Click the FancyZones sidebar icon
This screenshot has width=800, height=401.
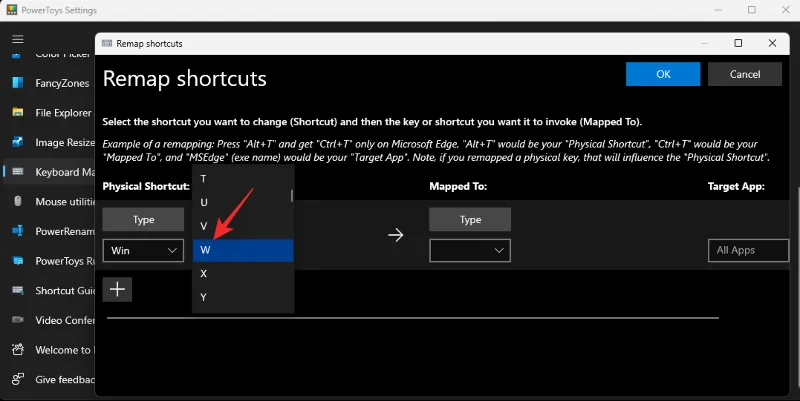(18, 83)
